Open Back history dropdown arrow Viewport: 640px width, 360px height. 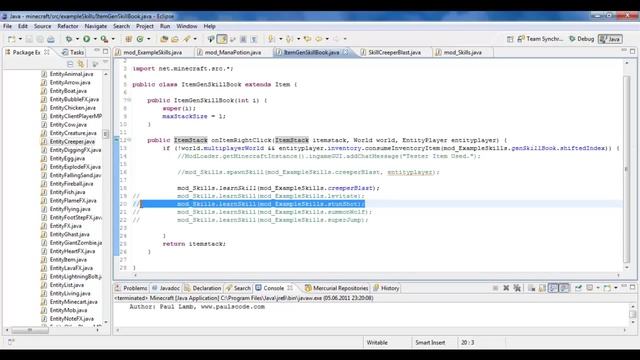pyautogui.click(x=327, y=39)
